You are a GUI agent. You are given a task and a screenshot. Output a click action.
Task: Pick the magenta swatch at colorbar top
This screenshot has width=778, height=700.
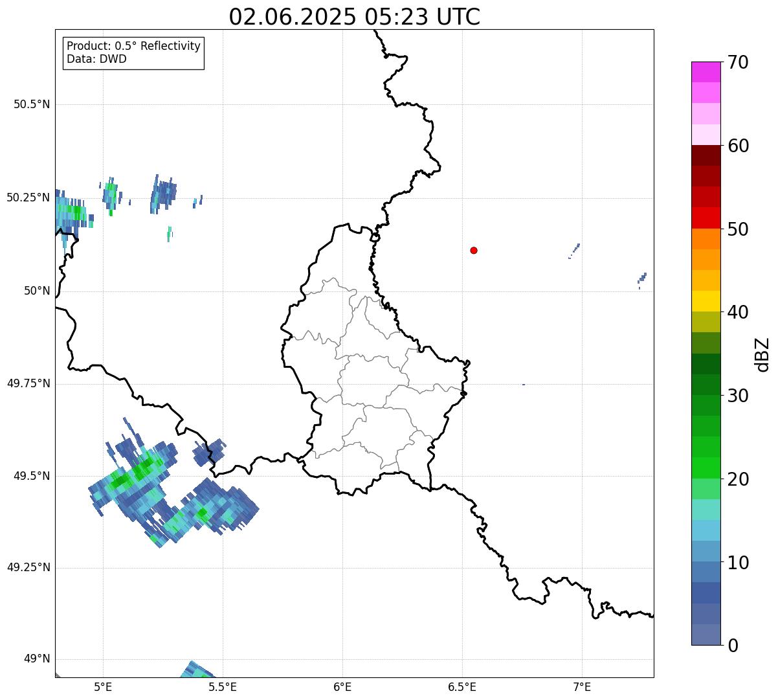point(706,72)
